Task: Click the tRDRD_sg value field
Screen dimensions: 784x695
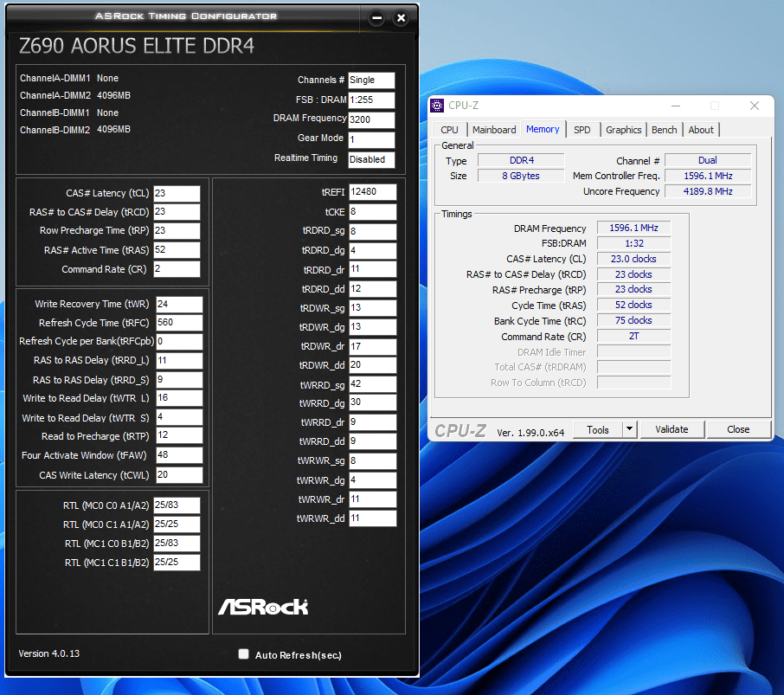Action: point(372,231)
